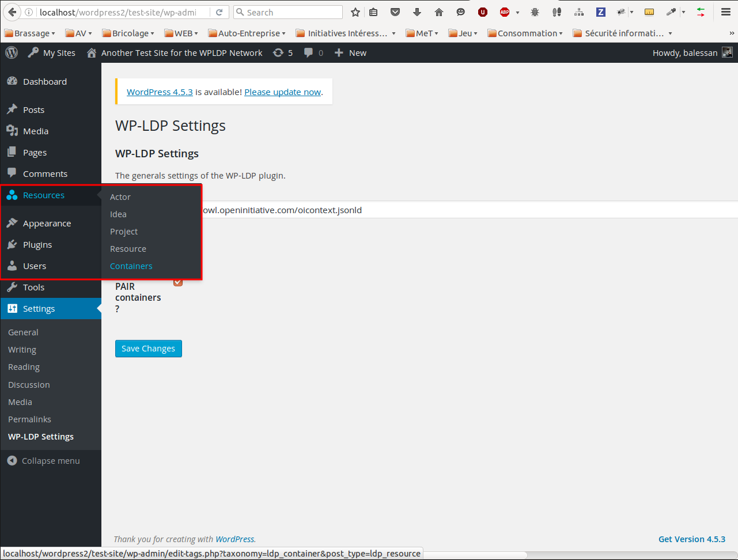Open the chat smiley toolbar icon
Image resolution: width=738 pixels, height=560 pixels.
click(x=460, y=12)
